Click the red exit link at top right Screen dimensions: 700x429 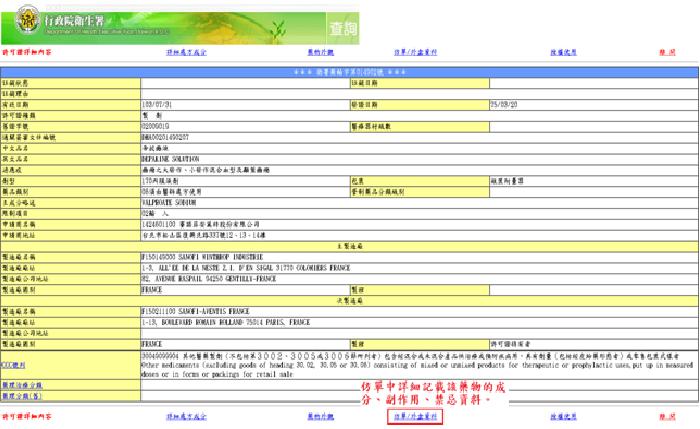(667, 52)
